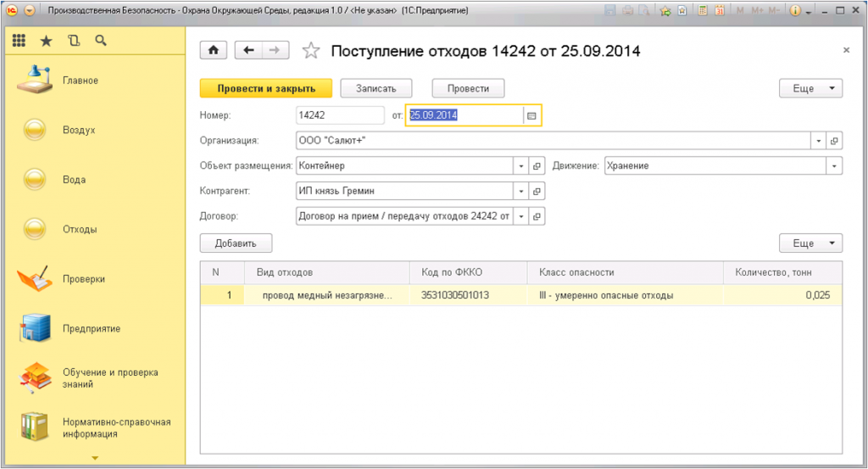The image size is (868, 469).
Task: Go to the home page button
Action: point(213,51)
